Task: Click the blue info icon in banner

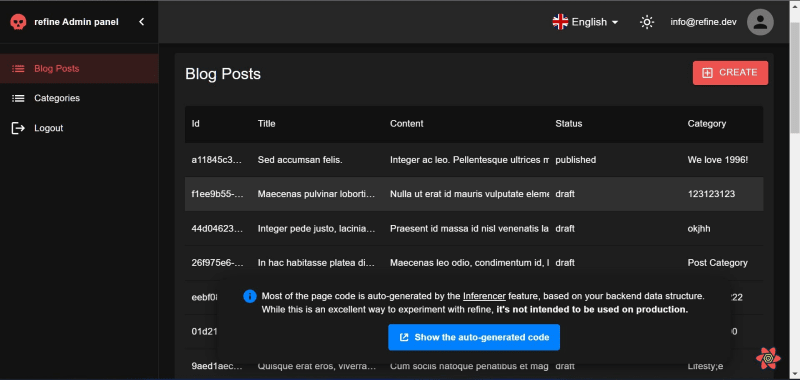Action: (x=249, y=296)
